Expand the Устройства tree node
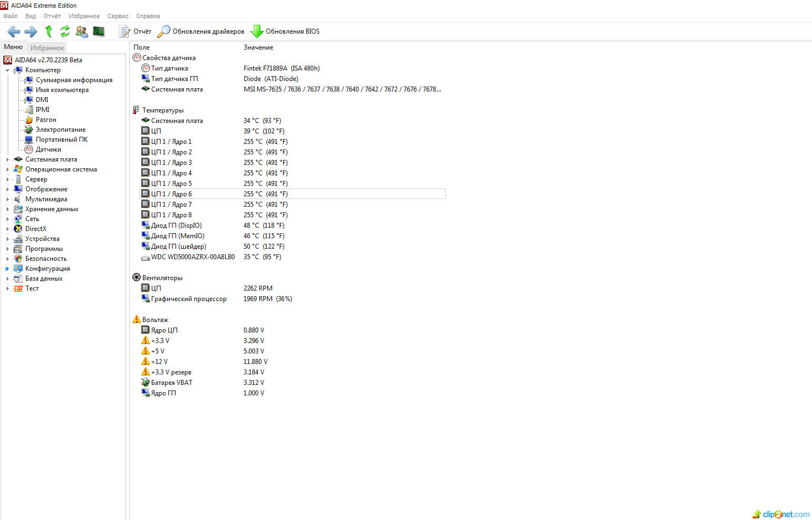The height and width of the screenshot is (520, 812). click(x=8, y=239)
